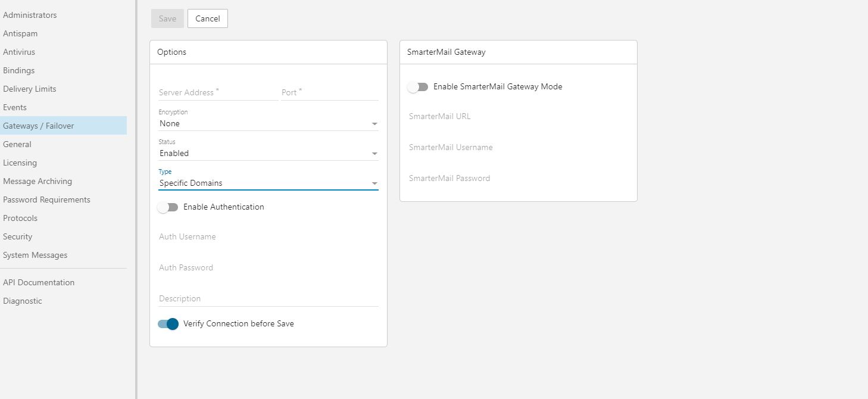
Task: Select Antivirus in the sidebar
Action: [19, 52]
